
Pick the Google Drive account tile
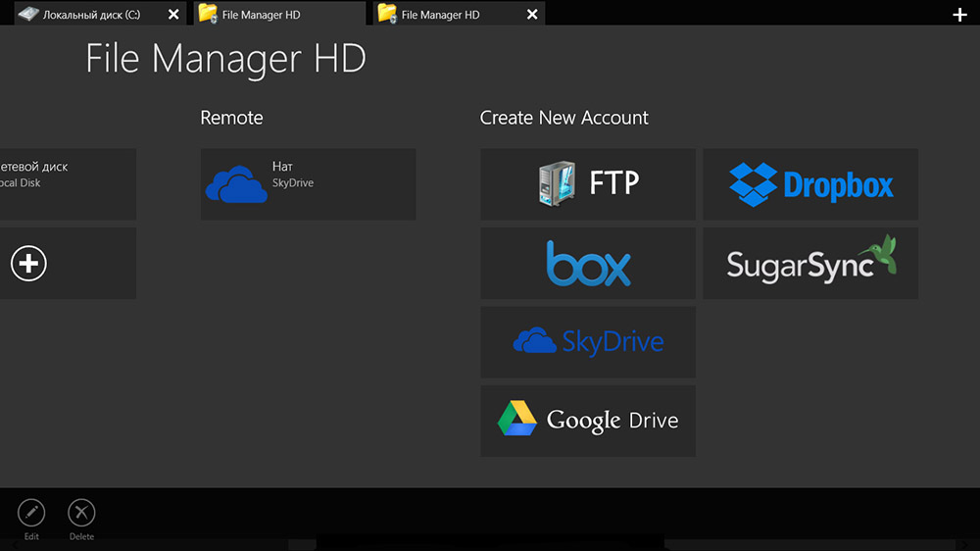pos(587,421)
